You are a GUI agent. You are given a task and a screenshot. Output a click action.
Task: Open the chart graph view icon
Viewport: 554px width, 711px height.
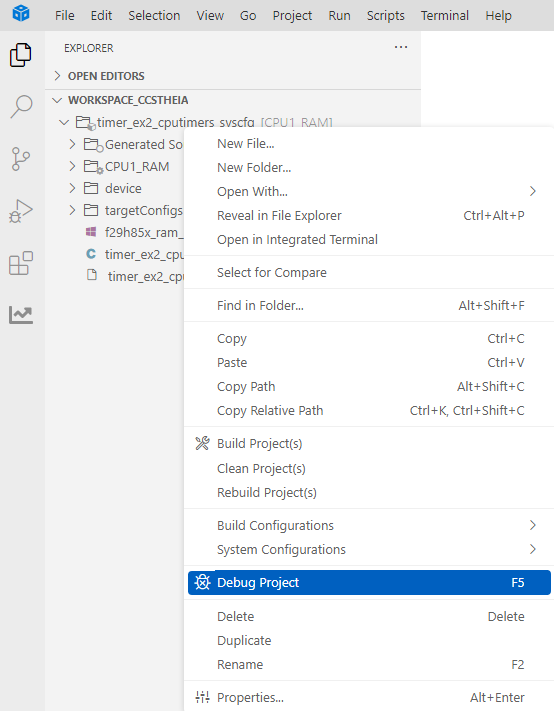(x=21, y=315)
